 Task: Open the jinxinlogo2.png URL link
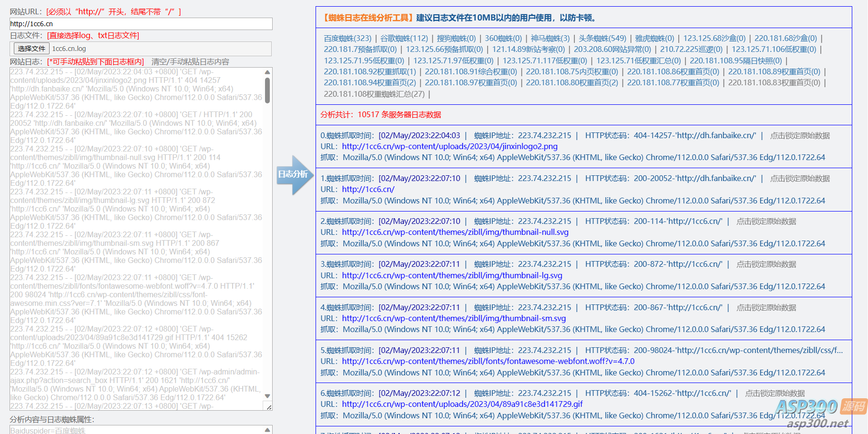(449, 147)
